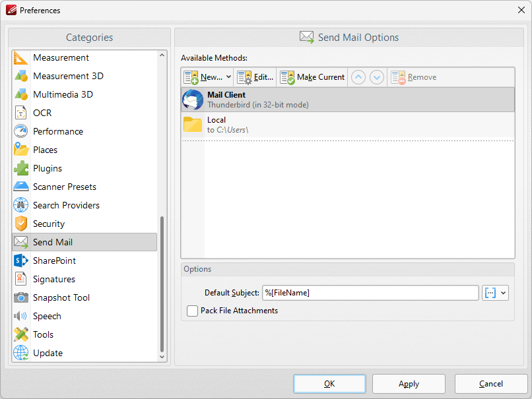Enable Pack File Attachments checkbox
532x399 pixels.
[192, 311]
